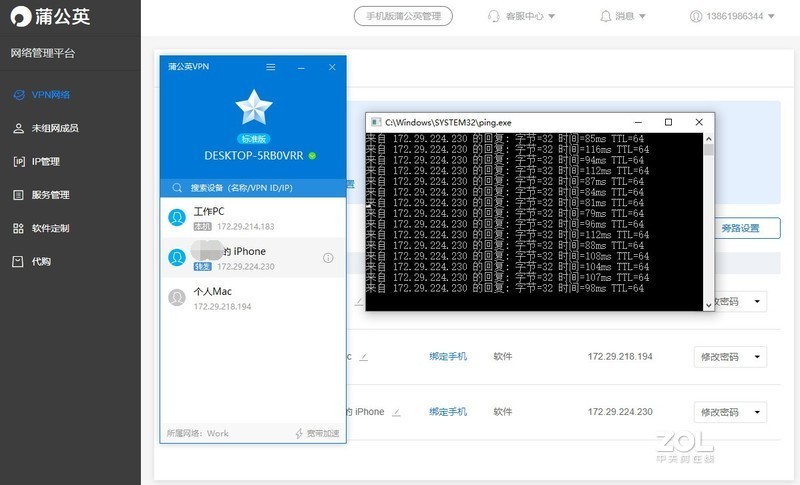Click 所属网络: Work label

click(x=197, y=433)
